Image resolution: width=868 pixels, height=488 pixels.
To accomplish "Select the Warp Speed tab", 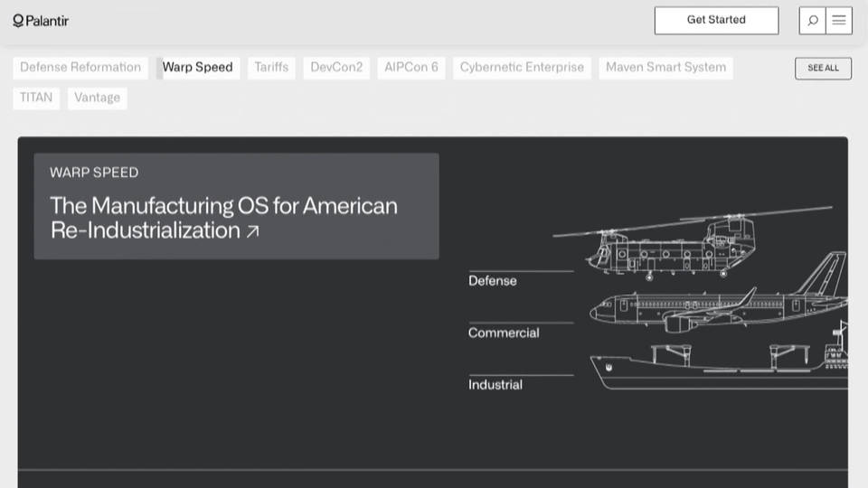I will 198,68.
